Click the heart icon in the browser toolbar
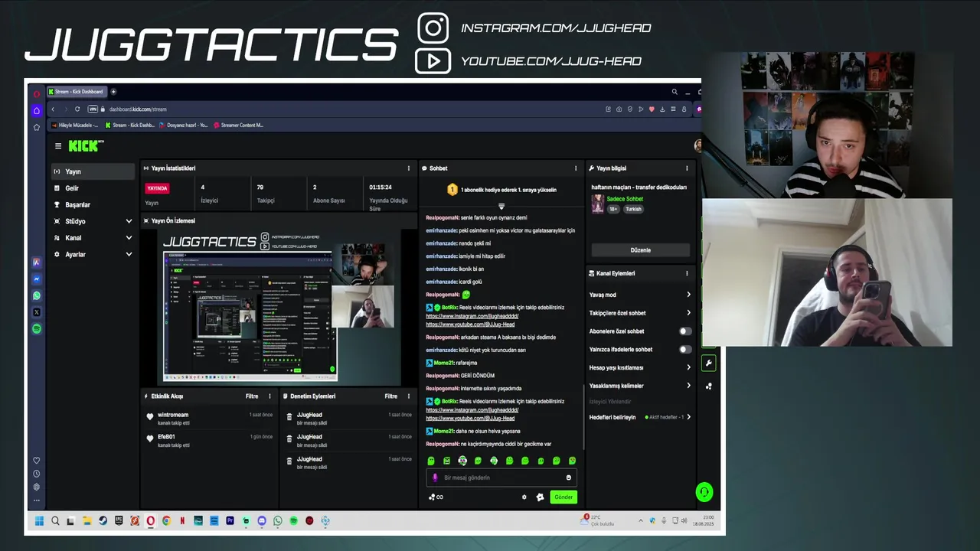980x551 pixels. click(652, 109)
